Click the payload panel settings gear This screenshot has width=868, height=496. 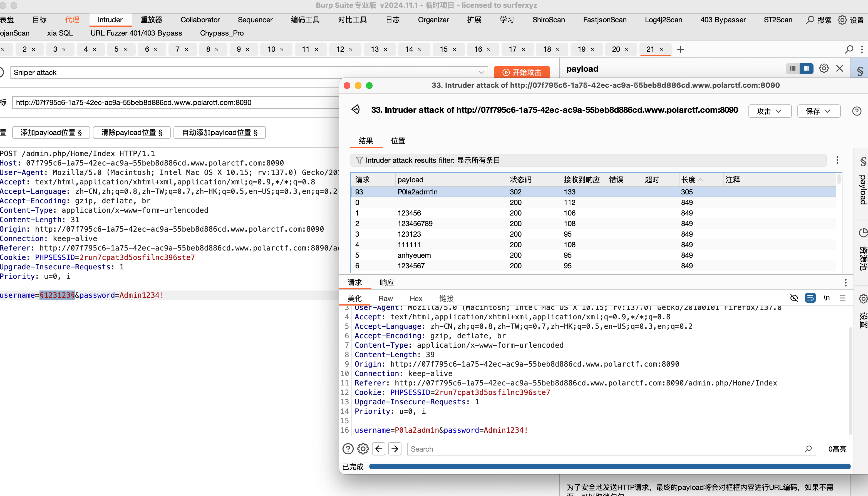pos(824,69)
